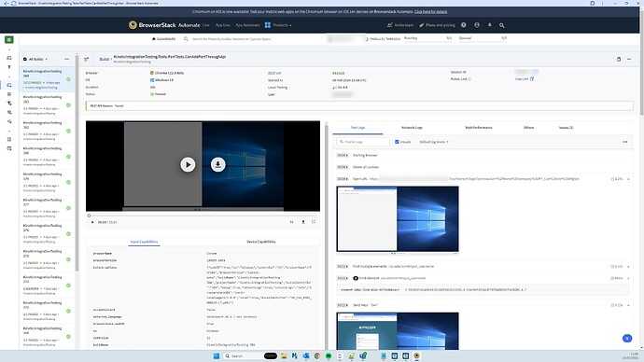
Task: Open the help question mark icon
Action: [464, 25]
